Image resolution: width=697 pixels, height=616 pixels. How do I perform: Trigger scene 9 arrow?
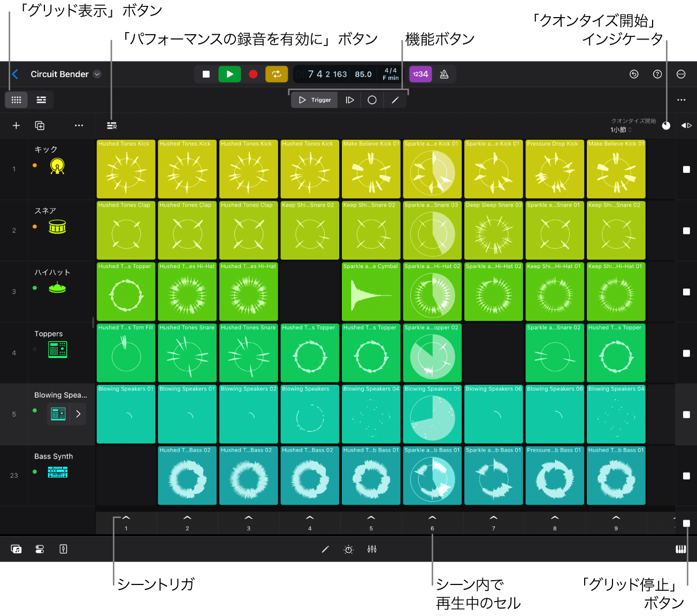[616, 518]
